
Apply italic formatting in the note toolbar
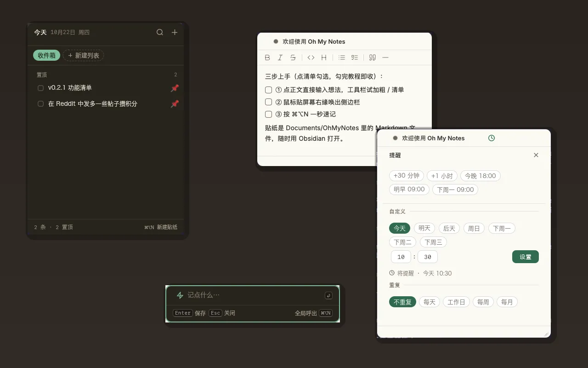pyautogui.click(x=280, y=57)
